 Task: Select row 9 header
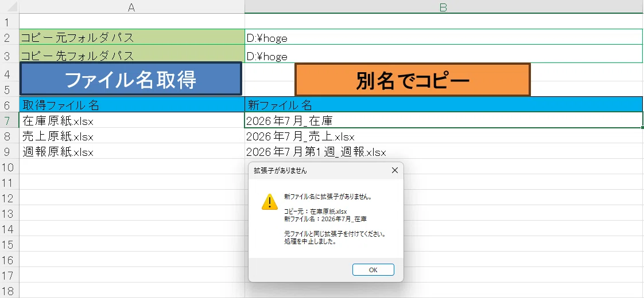coord(9,152)
